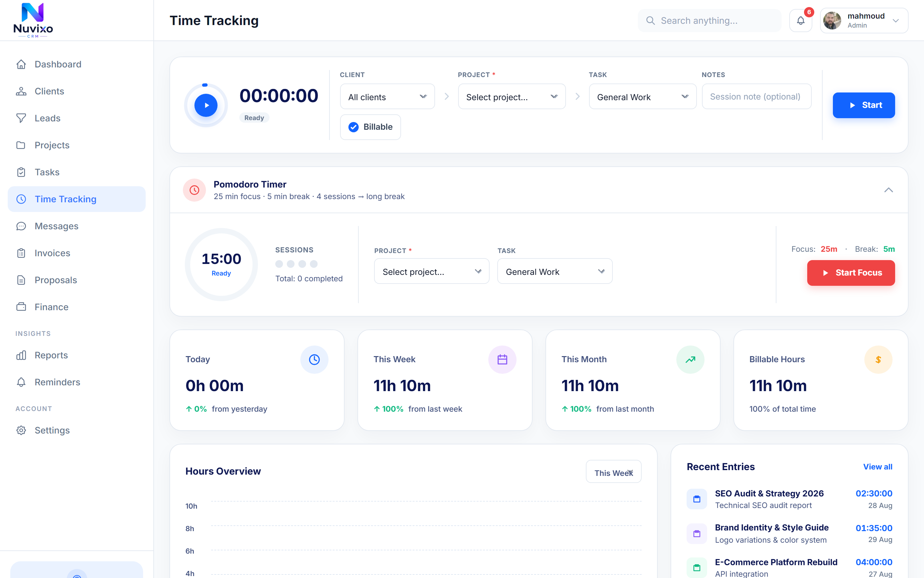Click mahmoud's profile avatar
The width and height of the screenshot is (924, 578).
point(832,21)
